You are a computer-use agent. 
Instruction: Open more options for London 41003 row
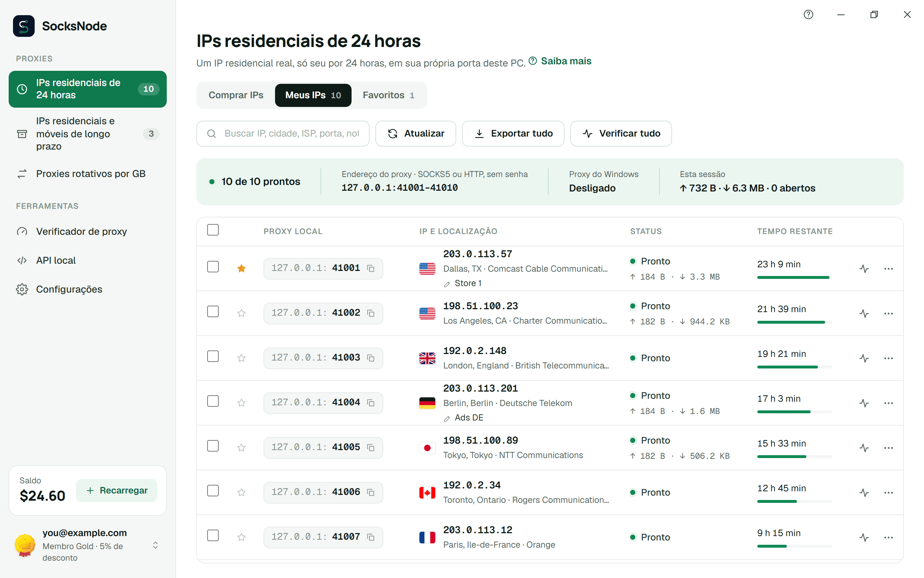[889, 358]
